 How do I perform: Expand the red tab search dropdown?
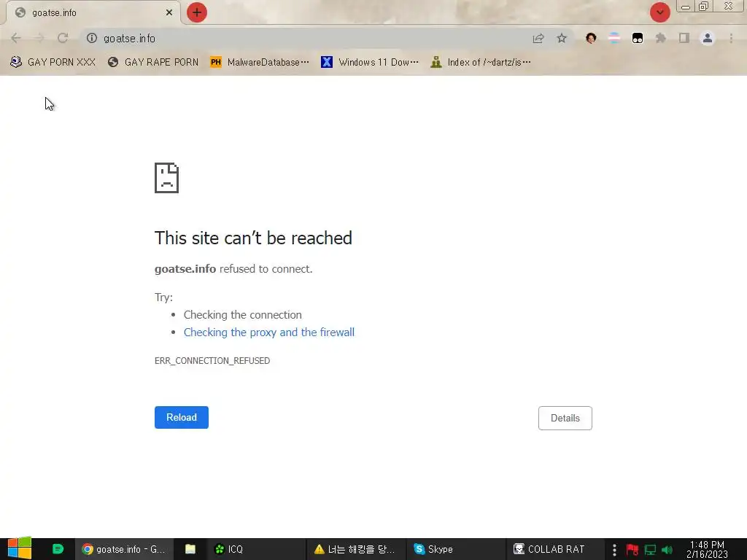tap(659, 12)
